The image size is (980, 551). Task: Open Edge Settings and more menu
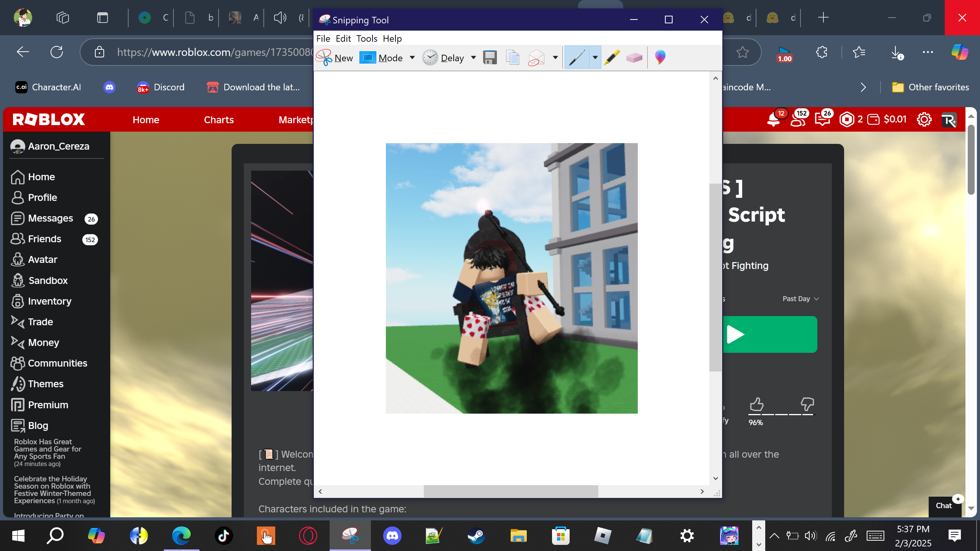click(x=928, y=52)
